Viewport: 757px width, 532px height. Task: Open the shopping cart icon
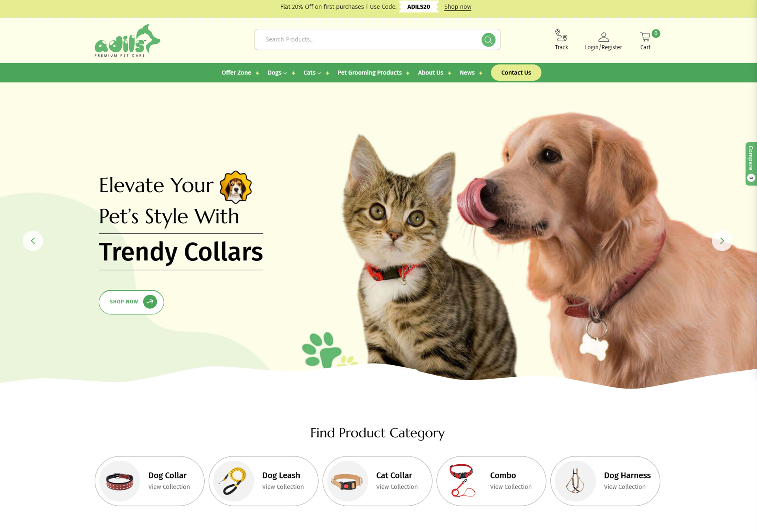click(645, 37)
